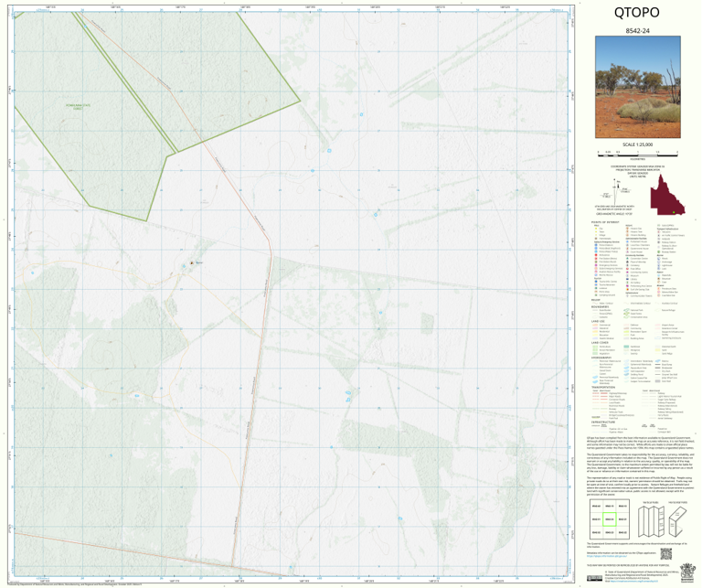Click the QTOPO title heading
This screenshot has height=588, width=702.
(x=636, y=13)
